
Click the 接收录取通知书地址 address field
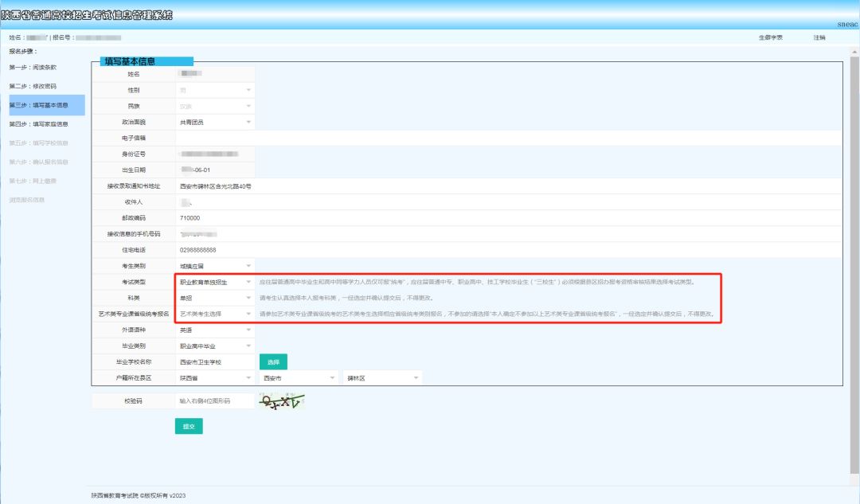point(508,186)
